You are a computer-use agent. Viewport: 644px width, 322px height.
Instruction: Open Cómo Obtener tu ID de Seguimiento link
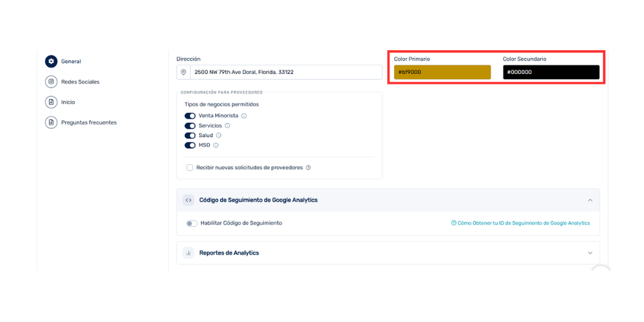pos(520,223)
